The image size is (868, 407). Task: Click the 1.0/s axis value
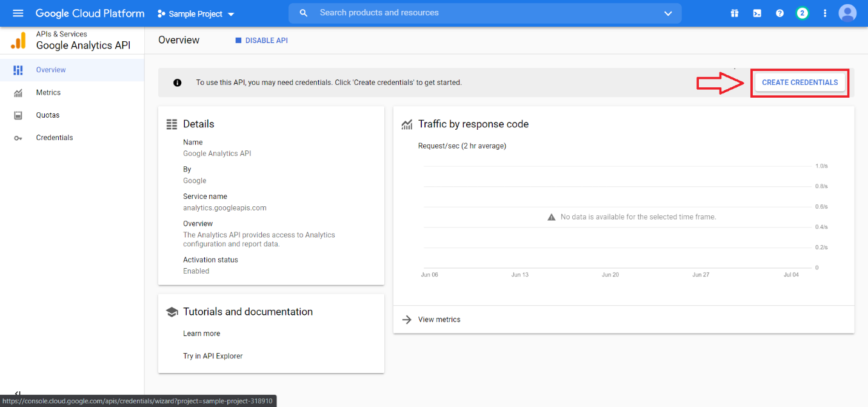tap(821, 166)
